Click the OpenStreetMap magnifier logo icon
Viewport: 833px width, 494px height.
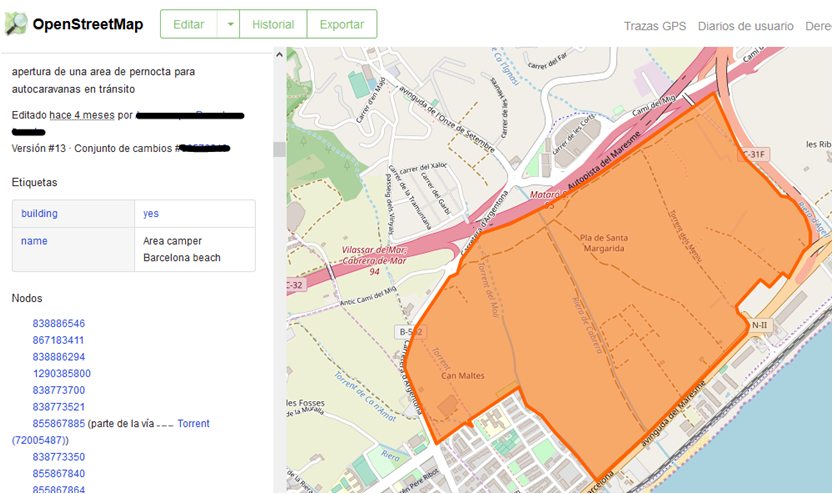click(x=15, y=24)
